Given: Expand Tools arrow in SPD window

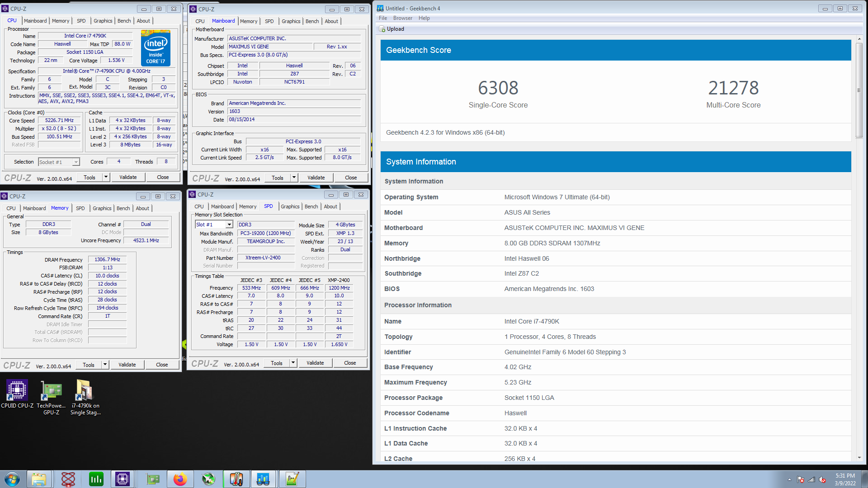Looking at the screenshot, I should (293, 363).
